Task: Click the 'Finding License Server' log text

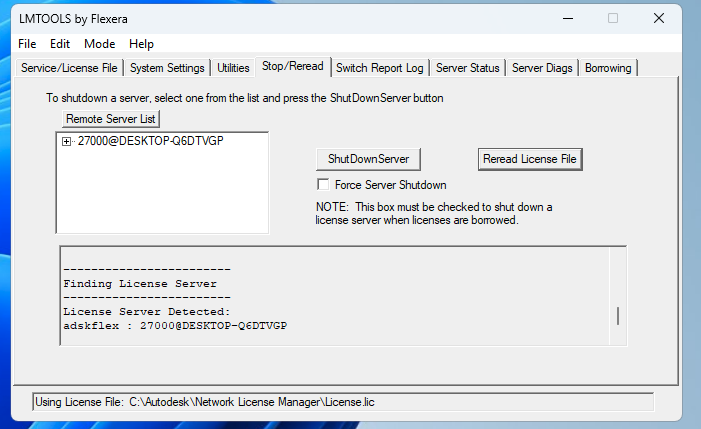Action: [x=140, y=284]
